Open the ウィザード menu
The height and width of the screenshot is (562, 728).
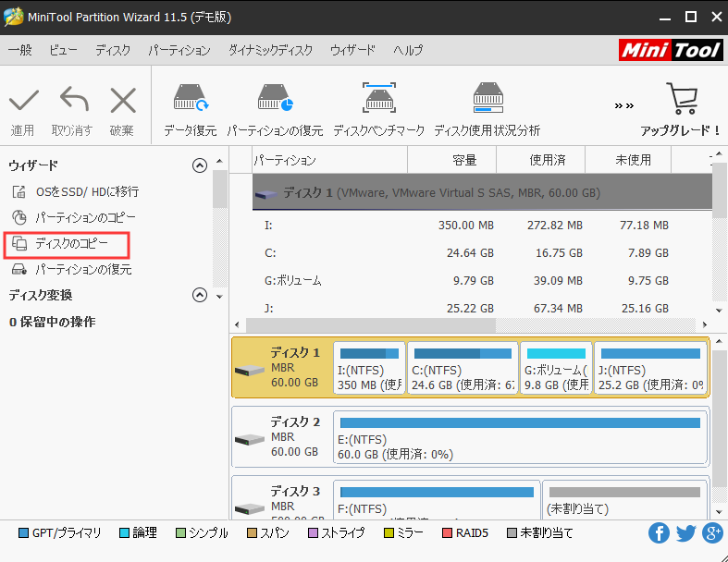[352, 50]
